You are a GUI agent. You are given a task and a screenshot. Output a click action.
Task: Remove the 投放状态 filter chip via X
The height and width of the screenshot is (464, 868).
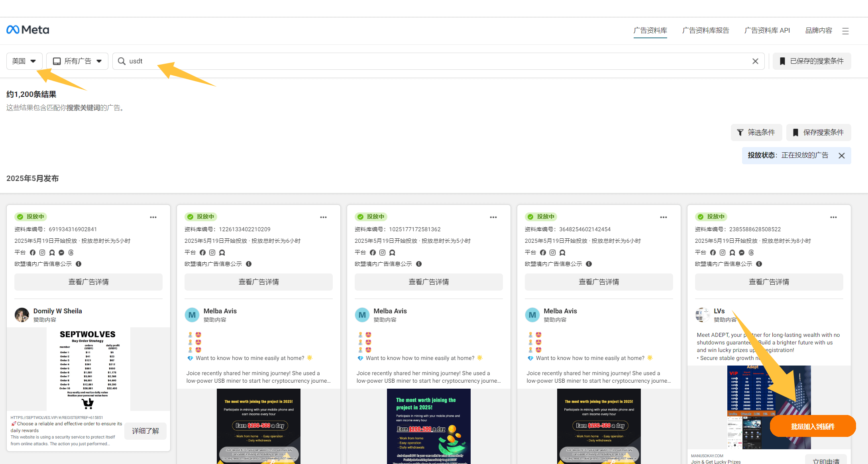(842, 155)
